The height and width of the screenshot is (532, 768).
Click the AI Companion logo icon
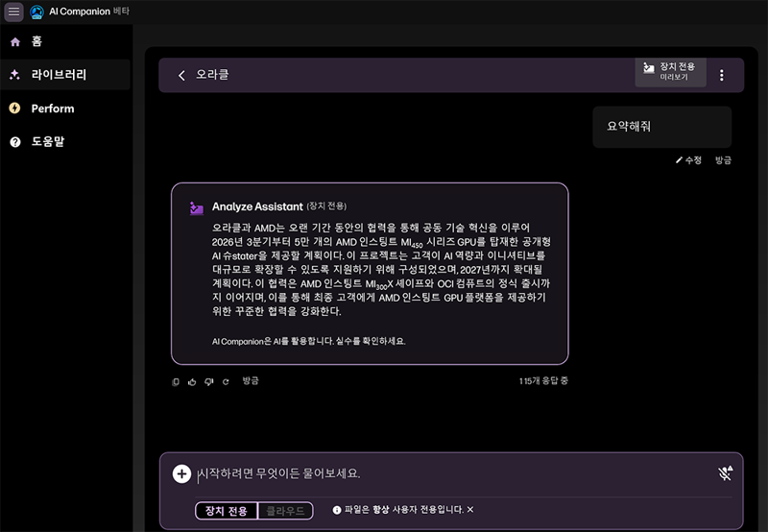coord(36,12)
